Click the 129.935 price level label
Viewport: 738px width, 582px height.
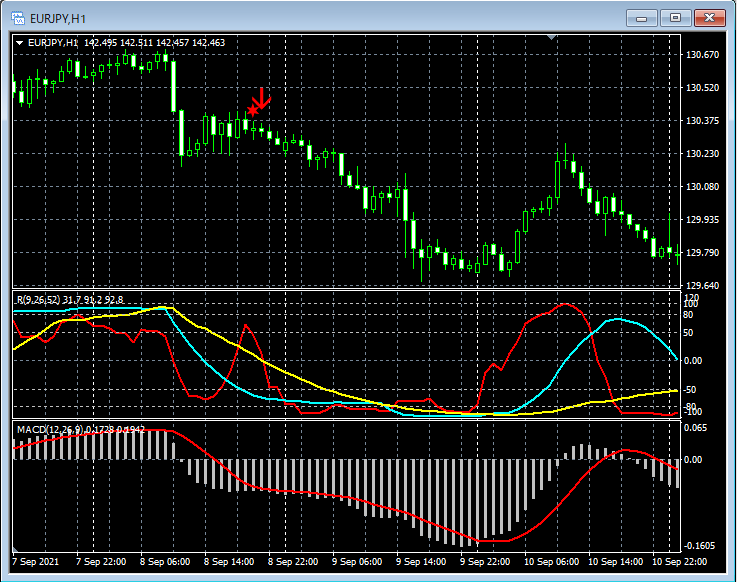(x=702, y=220)
